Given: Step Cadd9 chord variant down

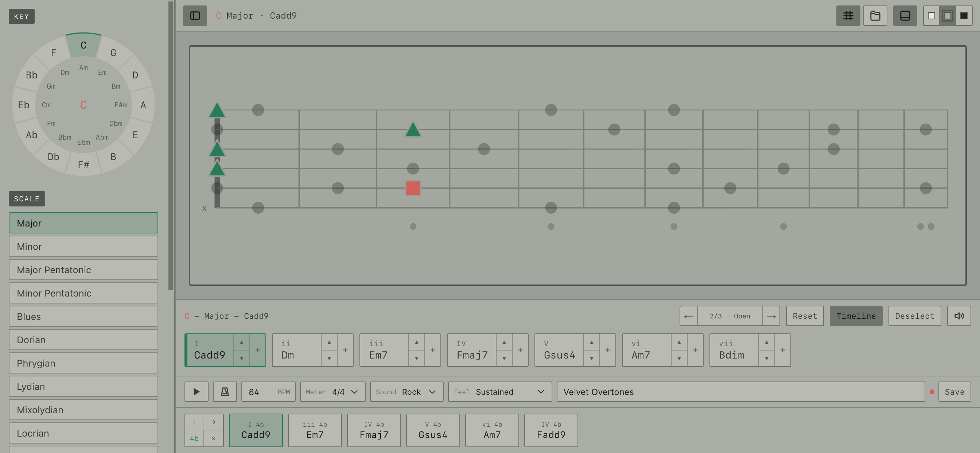Looking at the screenshot, I should point(242,359).
